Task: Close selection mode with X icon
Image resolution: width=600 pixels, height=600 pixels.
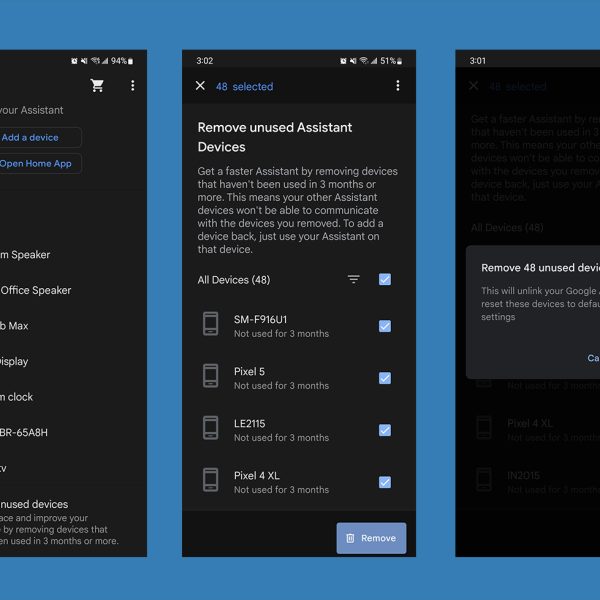Action: point(200,86)
